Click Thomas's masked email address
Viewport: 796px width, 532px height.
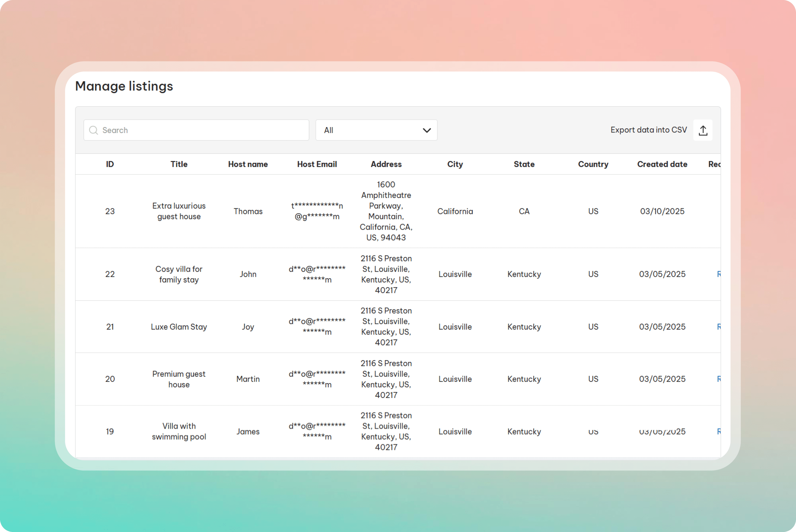click(x=317, y=211)
